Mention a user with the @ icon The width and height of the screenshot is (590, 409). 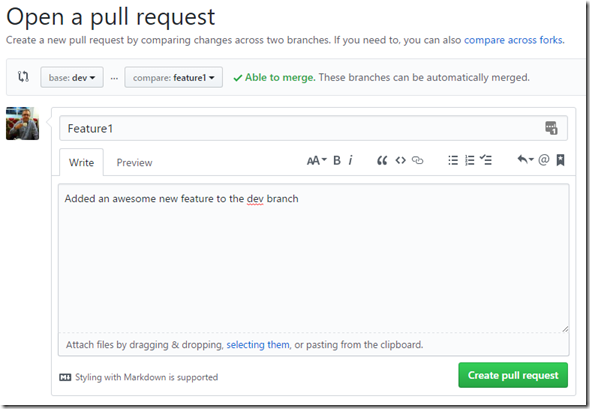(543, 160)
